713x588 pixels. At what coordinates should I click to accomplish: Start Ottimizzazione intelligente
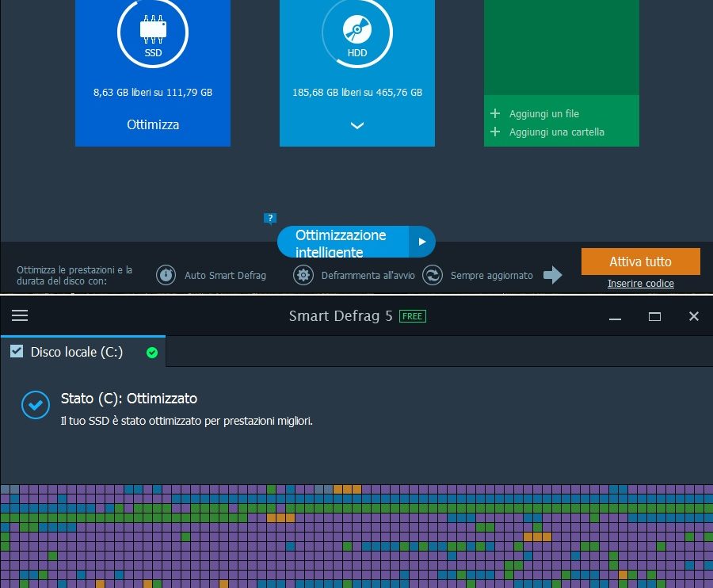[x=341, y=242]
